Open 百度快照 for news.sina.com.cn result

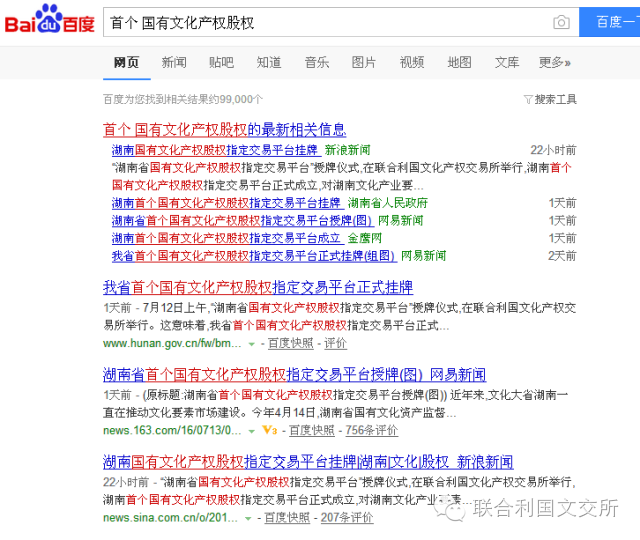(x=287, y=518)
